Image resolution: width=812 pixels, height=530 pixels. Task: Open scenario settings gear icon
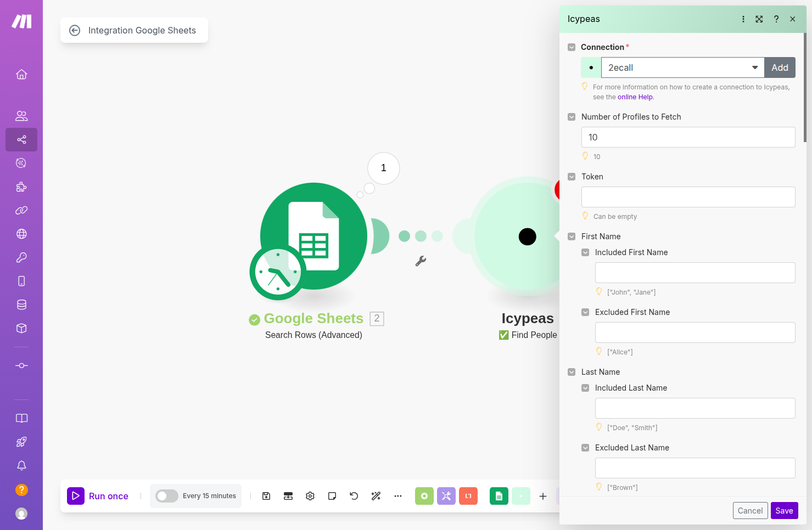310,496
